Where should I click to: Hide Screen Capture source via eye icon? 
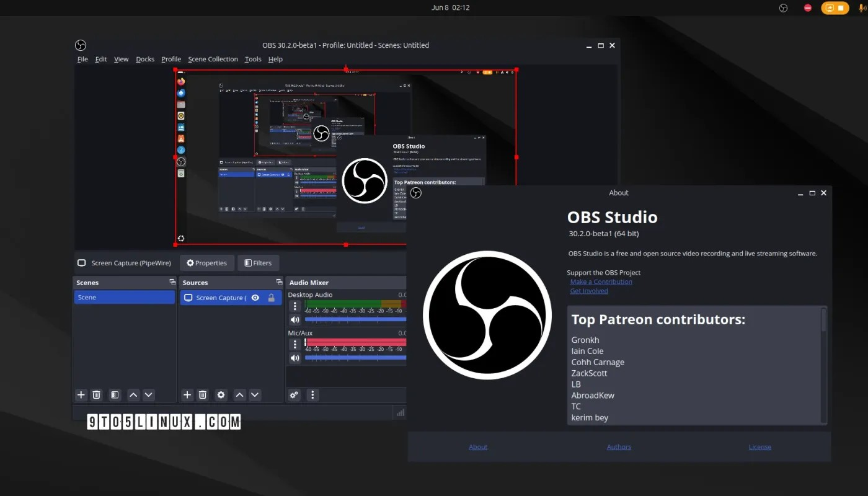click(255, 298)
